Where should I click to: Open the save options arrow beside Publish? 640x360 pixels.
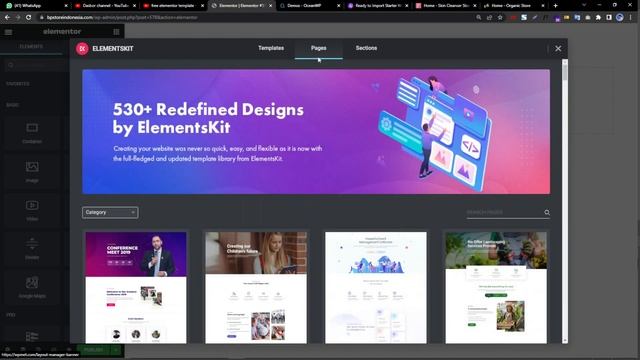tap(116, 350)
